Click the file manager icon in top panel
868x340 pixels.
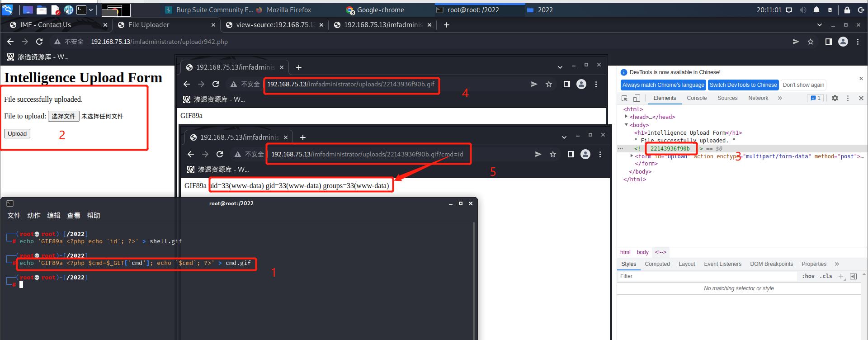(42, 10)
